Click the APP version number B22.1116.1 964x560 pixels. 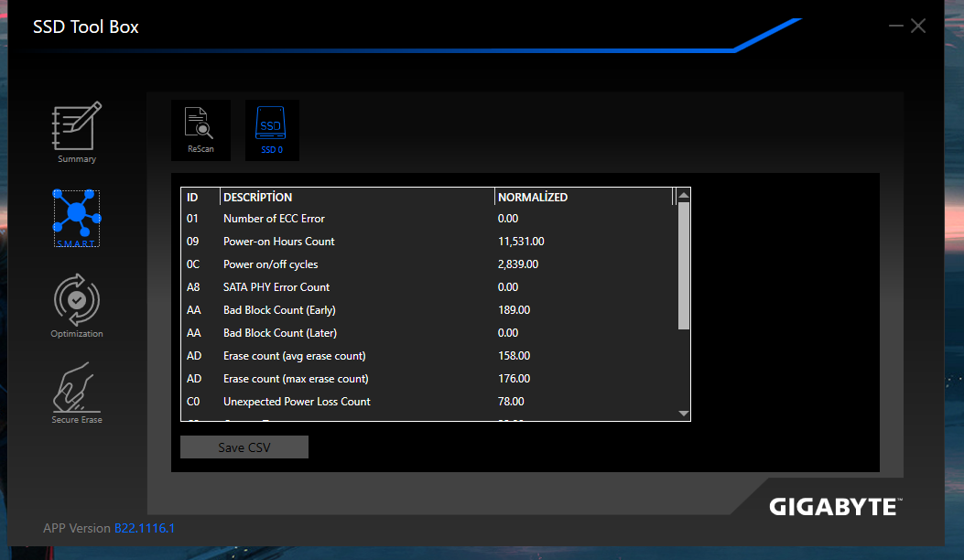[x=145, y=528]
